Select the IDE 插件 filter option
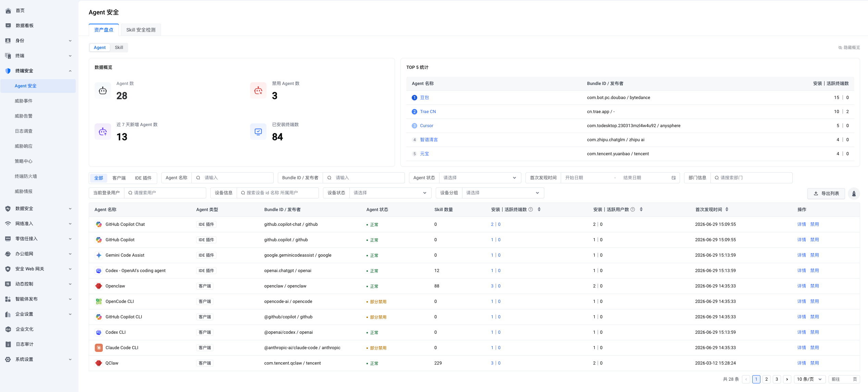This screenshot has width=868, height=392. point(143,178)
